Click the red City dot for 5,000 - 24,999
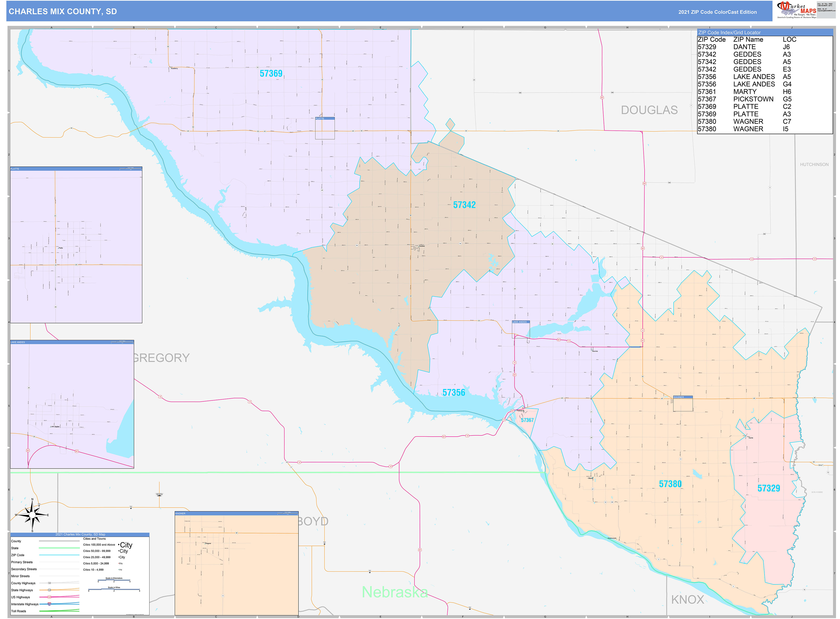This screenshot has height=619, width=840. 118,563
